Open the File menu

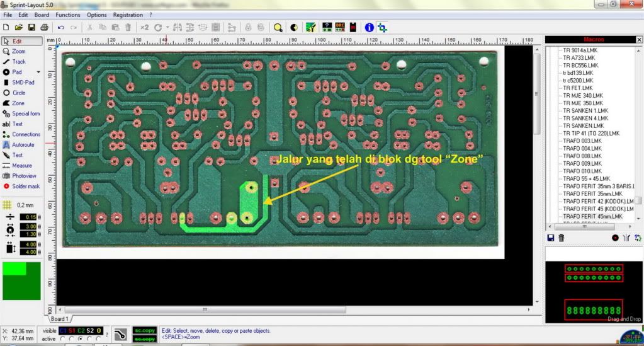pyautogui.click(x=8, y=15)
